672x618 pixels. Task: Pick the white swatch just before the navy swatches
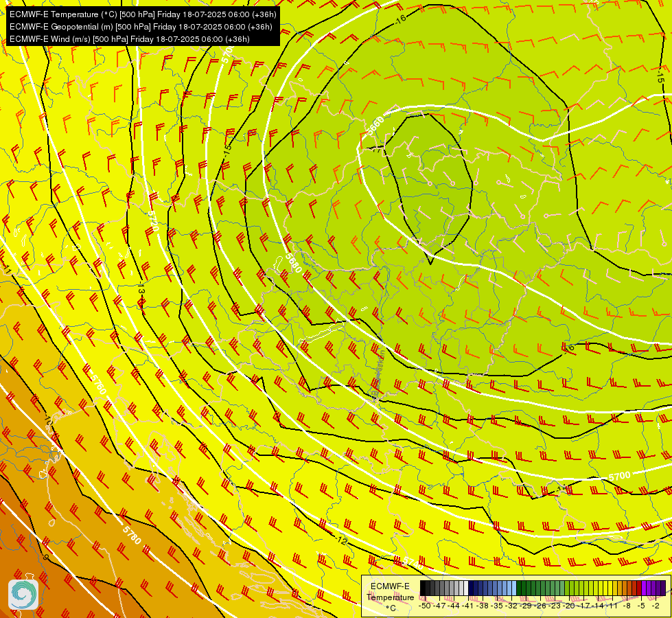point(466,588)
